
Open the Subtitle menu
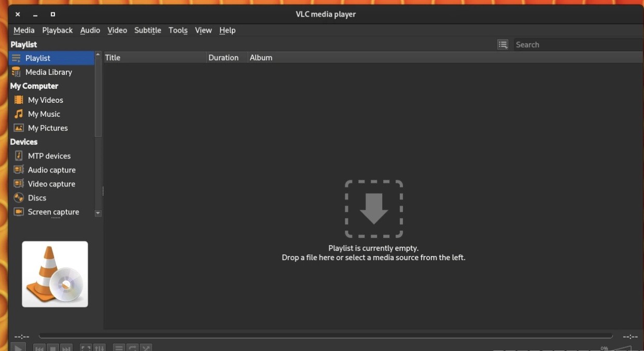(148, 30)
